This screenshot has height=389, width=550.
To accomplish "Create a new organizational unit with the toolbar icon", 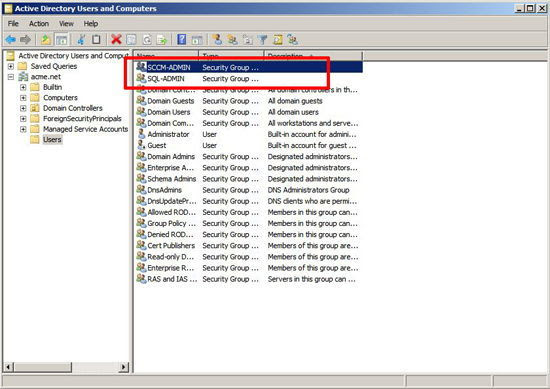I will tap(248, 40).
